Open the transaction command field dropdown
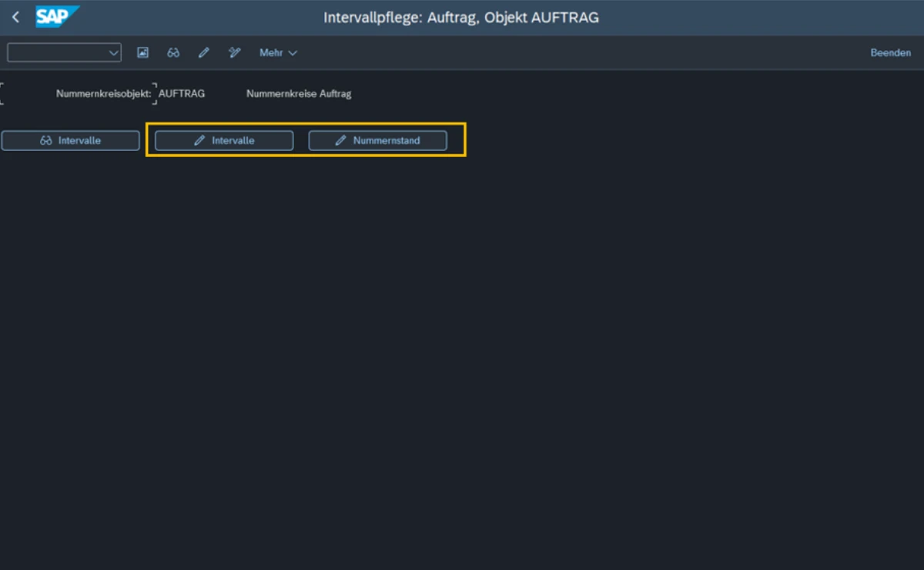The width and height of the screenshot is (924, 570). [x=114, y=52]
